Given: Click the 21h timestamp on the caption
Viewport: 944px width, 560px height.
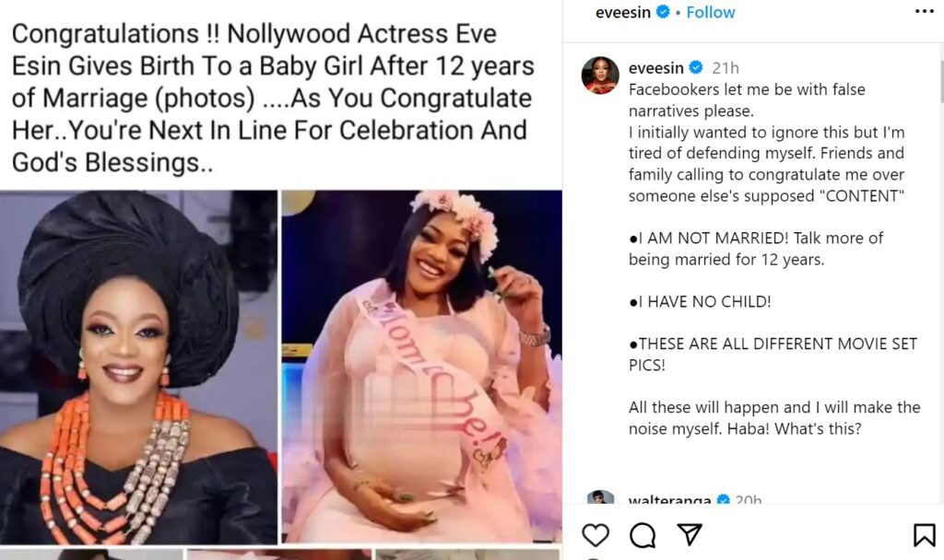Looking at the screenshot, I should (x=726, y=68).
